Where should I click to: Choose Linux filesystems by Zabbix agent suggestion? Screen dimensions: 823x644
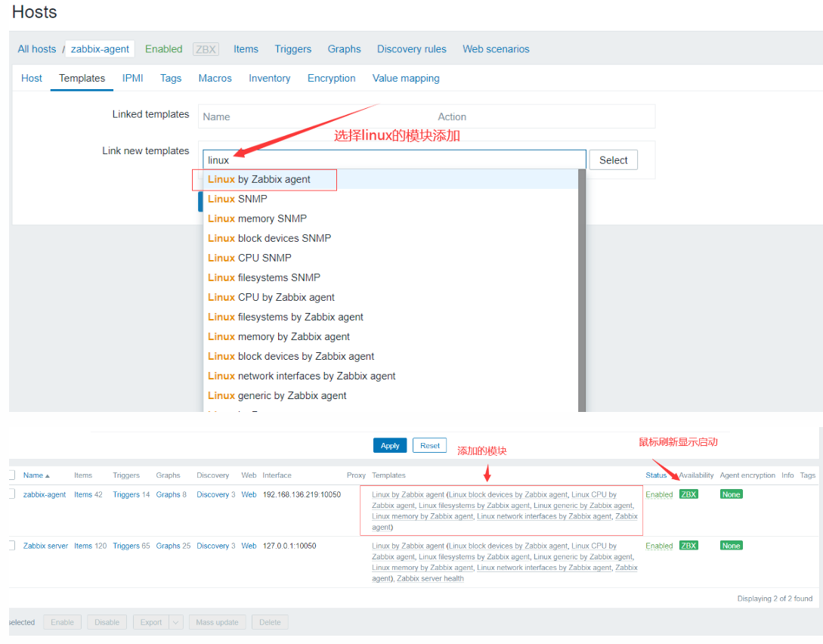[391, 317]
